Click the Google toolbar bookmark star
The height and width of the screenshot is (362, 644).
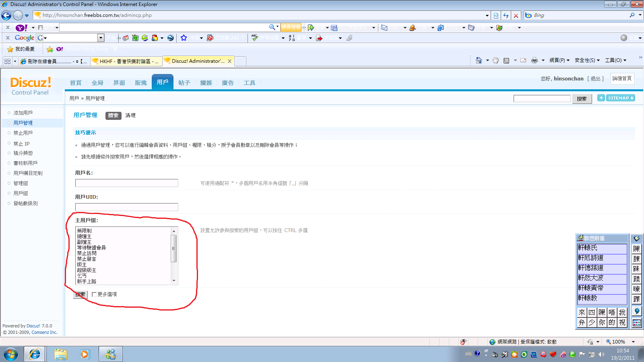[184, 38]
